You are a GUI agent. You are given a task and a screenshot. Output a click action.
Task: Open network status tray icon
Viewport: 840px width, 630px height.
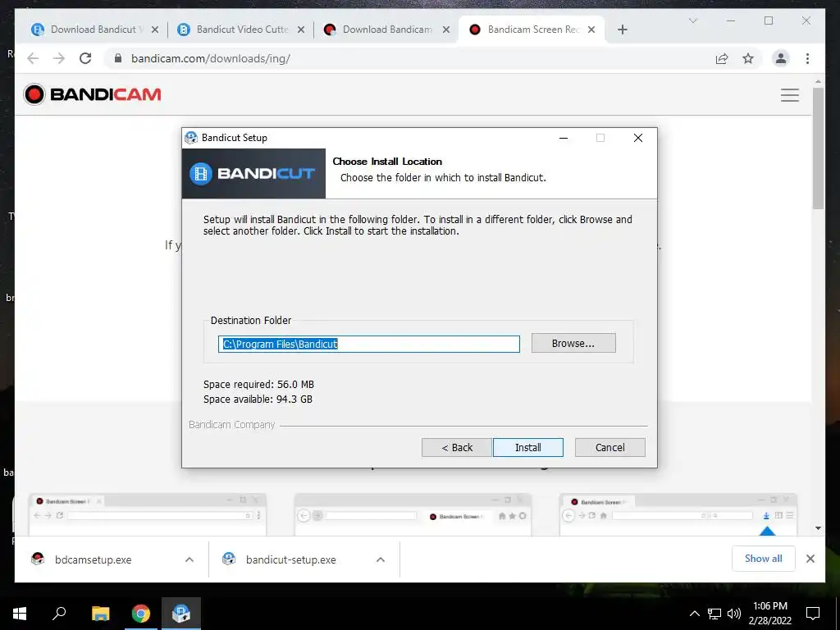[x=714, y=614]
